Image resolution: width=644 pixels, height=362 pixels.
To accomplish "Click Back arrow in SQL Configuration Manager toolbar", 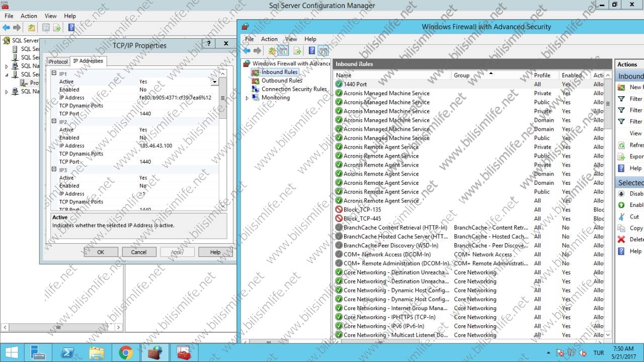I will pyautogui.click(x=6, y=28).
